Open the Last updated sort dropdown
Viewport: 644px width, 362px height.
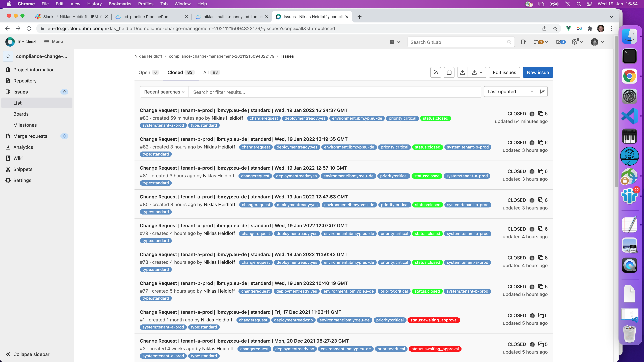510,92
